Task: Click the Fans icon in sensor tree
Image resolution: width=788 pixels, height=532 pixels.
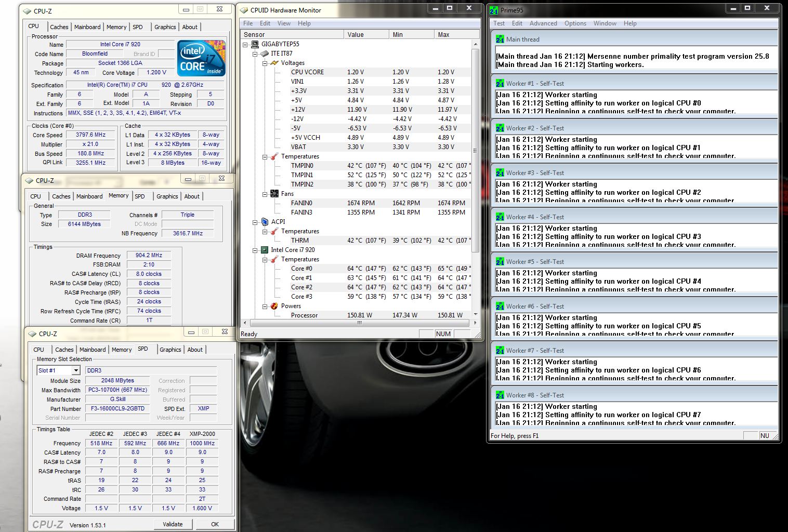Action: [274, 194]
